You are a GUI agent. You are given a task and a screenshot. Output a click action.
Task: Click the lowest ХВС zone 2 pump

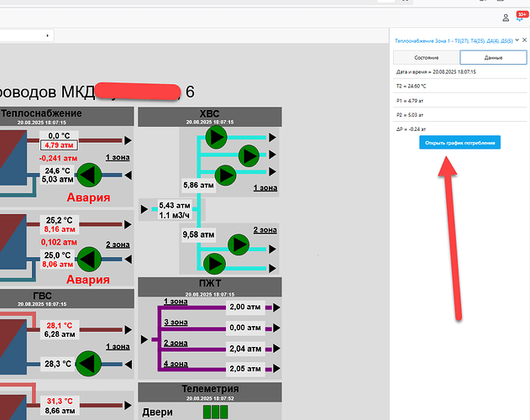217,263
